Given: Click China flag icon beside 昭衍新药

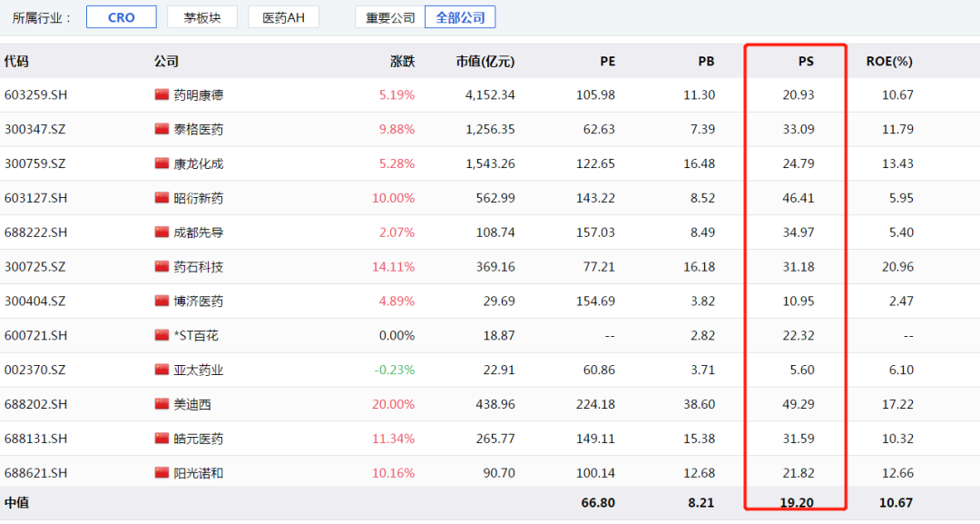Looking at the screenshot, I should (x=162, y=198).
